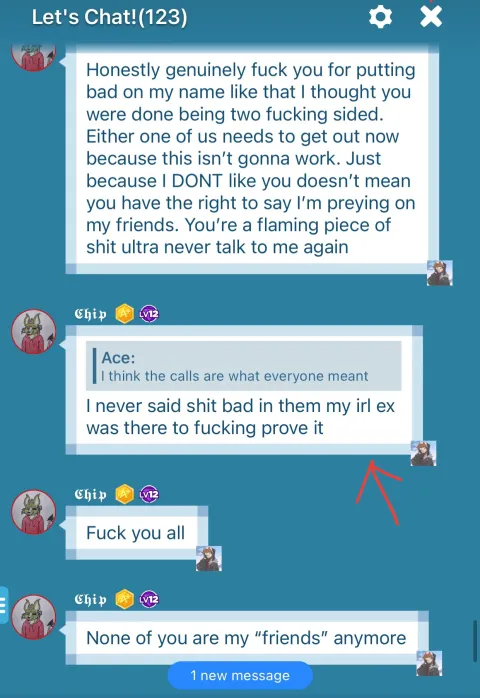The height and width of the screenshot is (698, 480).
Task: Open chat settings gear icon
Action: click(x=381, y=17)
